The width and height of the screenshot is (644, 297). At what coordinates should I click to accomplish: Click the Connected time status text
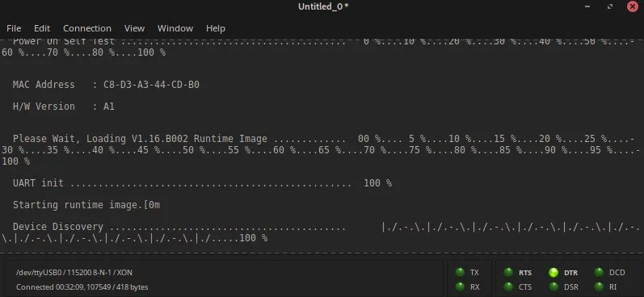[x=82, y=287]
